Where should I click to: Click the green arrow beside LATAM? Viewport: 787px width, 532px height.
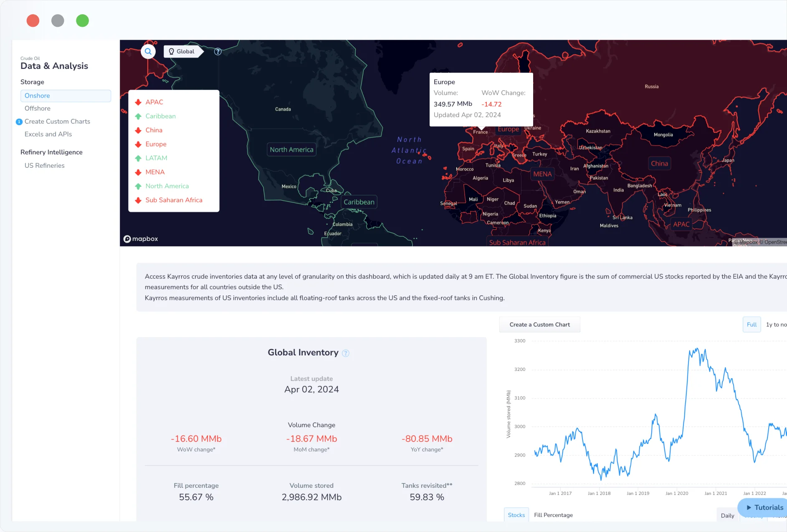(138, 158)
